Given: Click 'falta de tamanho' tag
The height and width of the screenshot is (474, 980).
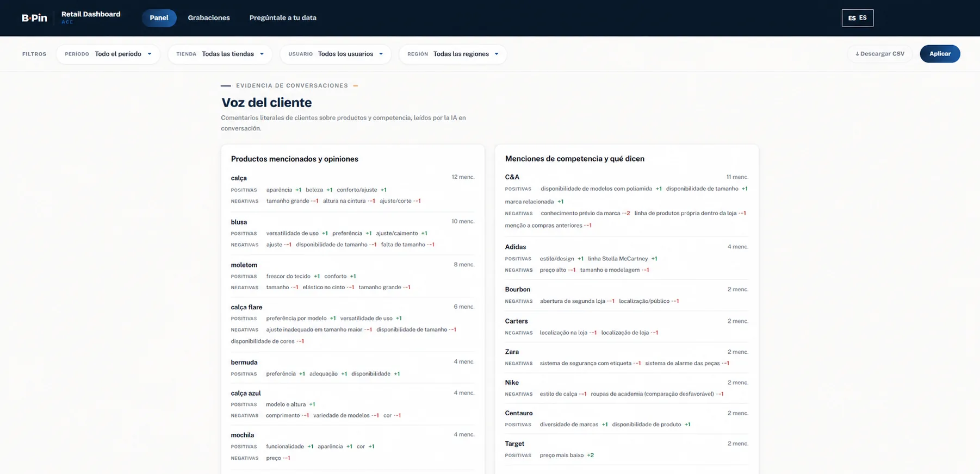Looking at the screenshot, I should 403,245.
